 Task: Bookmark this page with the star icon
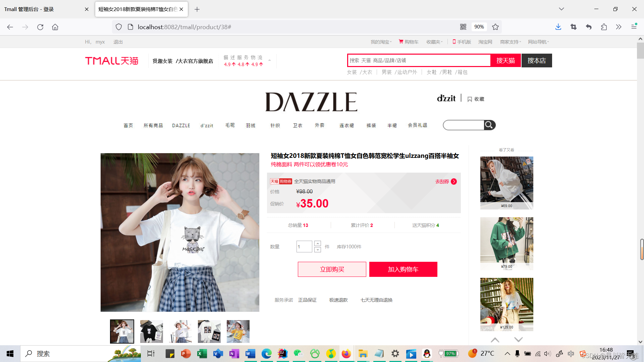pos(495,27)
